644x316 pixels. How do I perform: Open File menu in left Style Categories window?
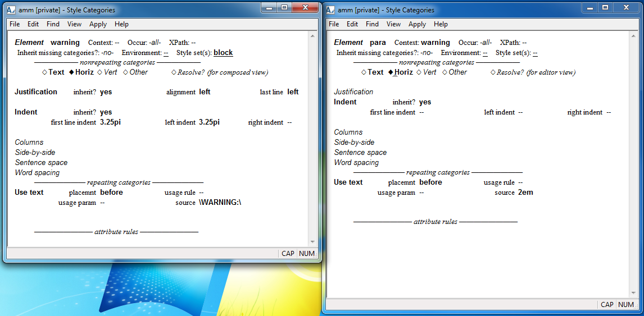(x=15, y=24)
